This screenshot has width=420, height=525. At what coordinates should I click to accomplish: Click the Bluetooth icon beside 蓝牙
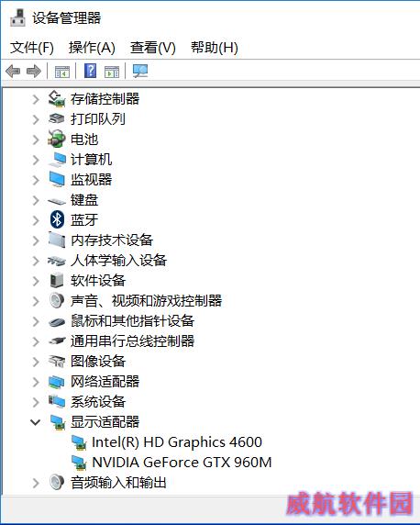pos(57,219)
